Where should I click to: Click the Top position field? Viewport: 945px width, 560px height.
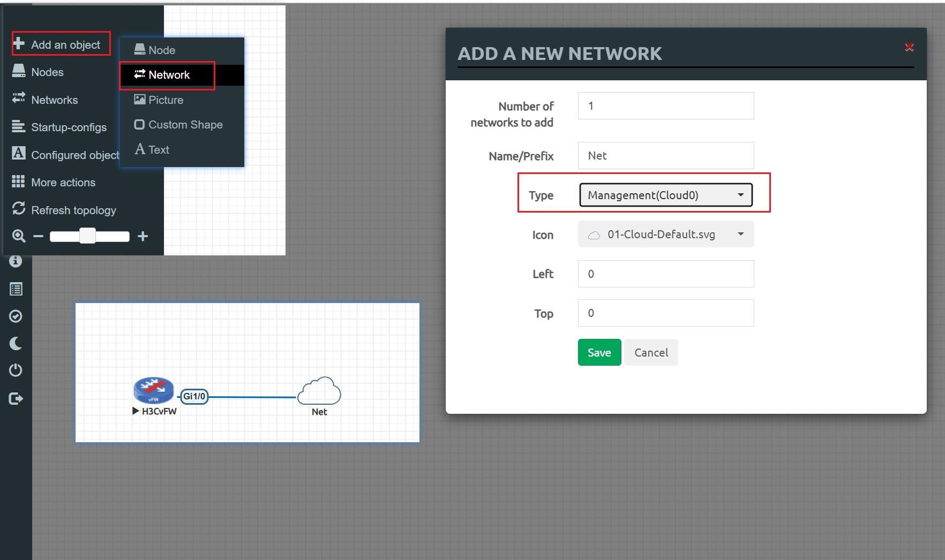666,313
